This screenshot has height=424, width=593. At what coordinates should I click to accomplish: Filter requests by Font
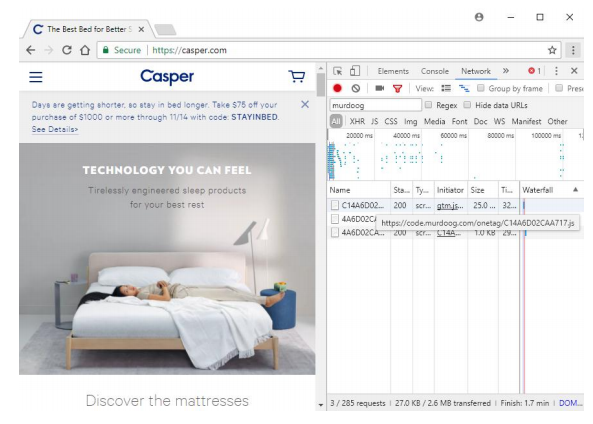point(459,121)
